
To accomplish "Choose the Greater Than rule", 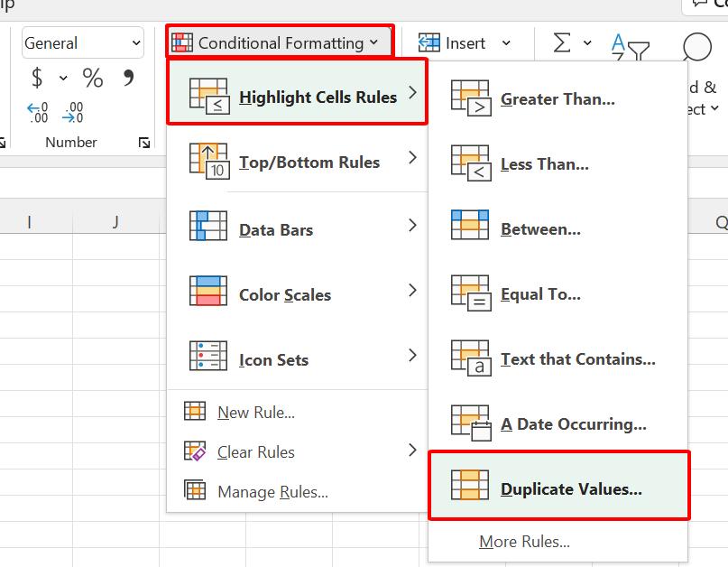I will [x=558, y=99].
